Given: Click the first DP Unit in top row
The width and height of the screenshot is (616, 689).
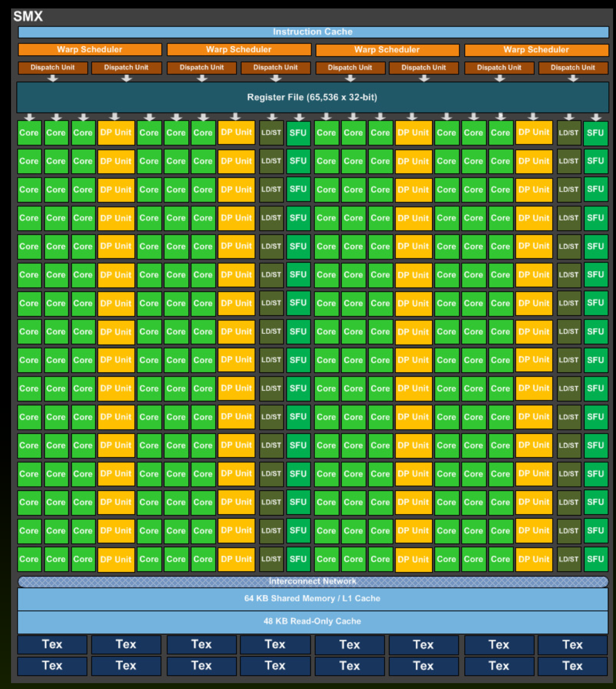Looking at the screenshot, I should [116, 133].
